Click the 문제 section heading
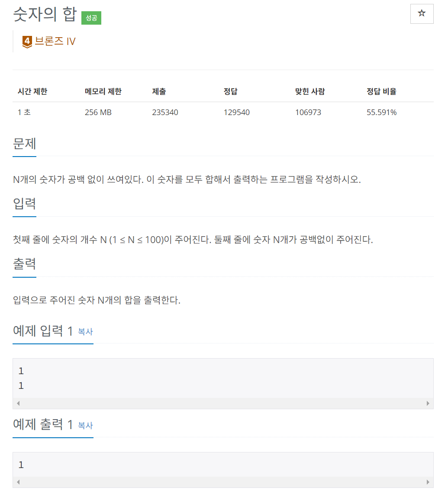Image resolution: width=448 pixels, height=497 pixels. click(x=24, y=144)
